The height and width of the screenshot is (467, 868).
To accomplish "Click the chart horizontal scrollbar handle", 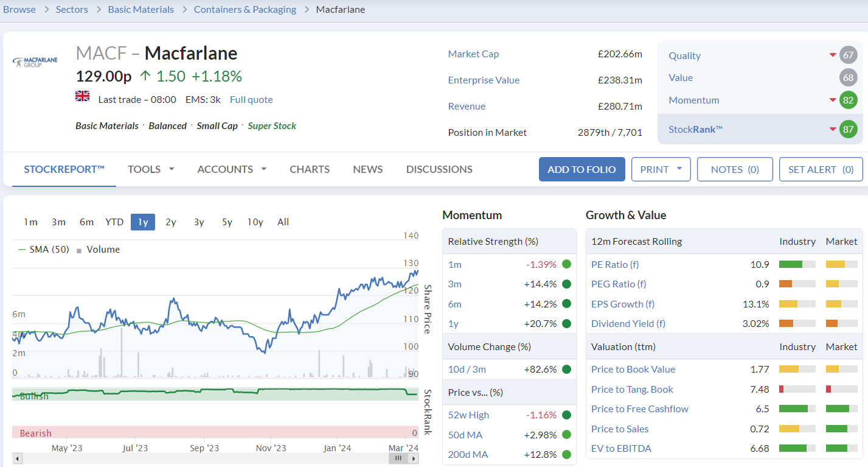I will (x=398, y=458).
